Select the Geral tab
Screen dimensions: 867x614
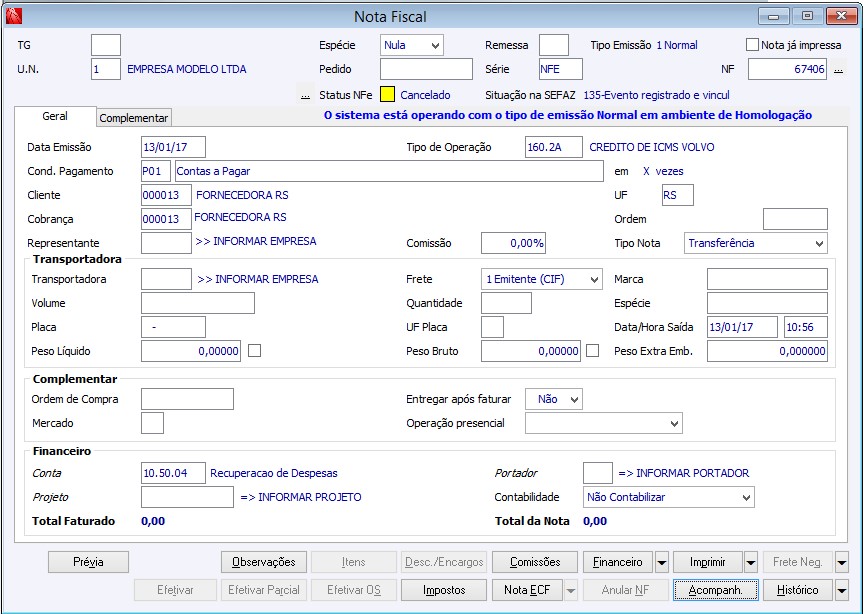click(55, 117)
